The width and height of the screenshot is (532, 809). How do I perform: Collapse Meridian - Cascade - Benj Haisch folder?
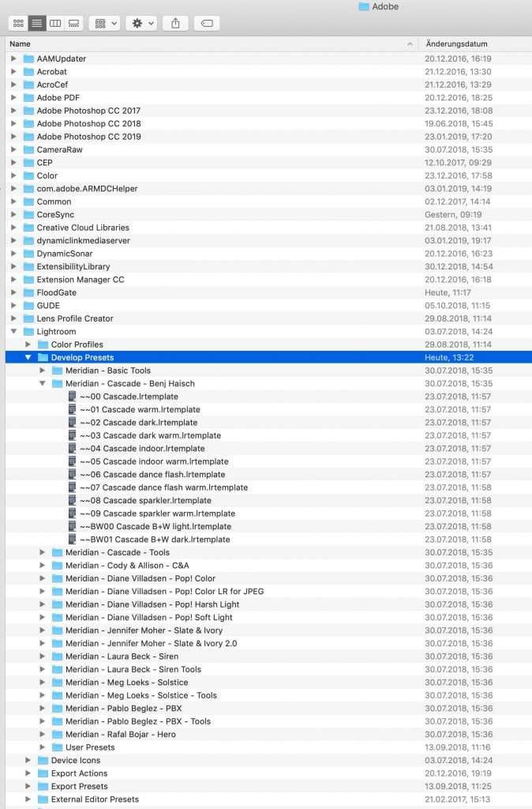pos(43,383)
